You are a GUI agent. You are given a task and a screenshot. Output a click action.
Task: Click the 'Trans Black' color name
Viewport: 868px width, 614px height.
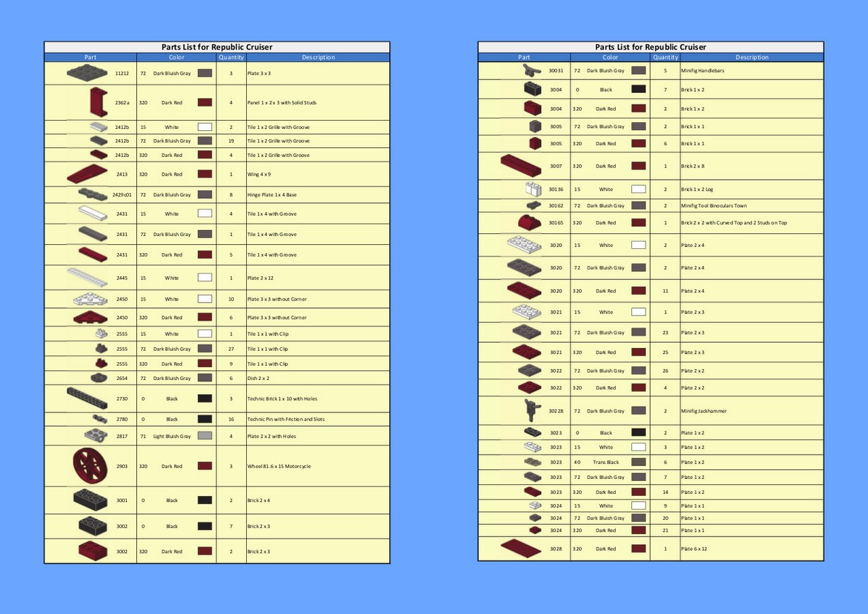pyautogui.click(x=606, y=462)
